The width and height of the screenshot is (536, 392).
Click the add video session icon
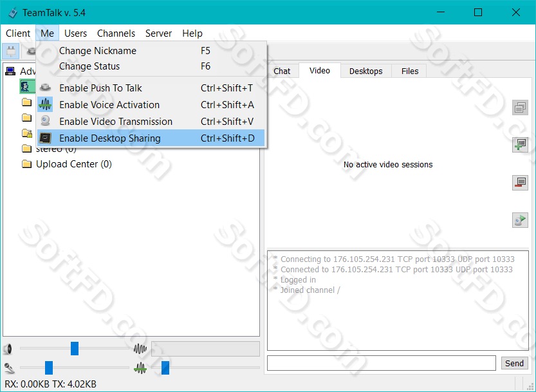520,145
